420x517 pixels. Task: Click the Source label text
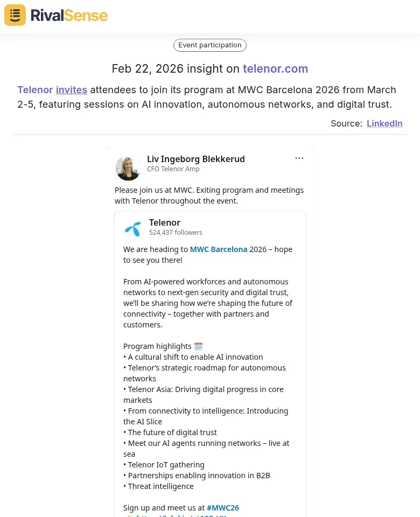[346, 123]
